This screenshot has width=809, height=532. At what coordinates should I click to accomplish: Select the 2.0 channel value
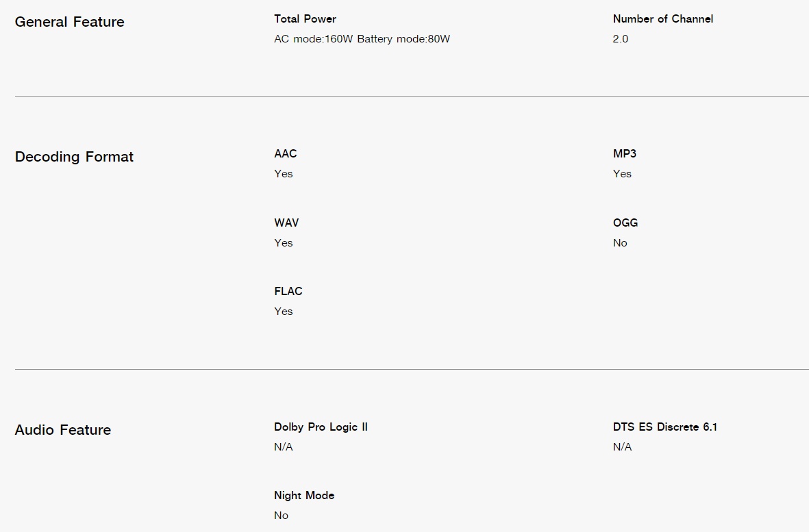click(x=620, y=38)
